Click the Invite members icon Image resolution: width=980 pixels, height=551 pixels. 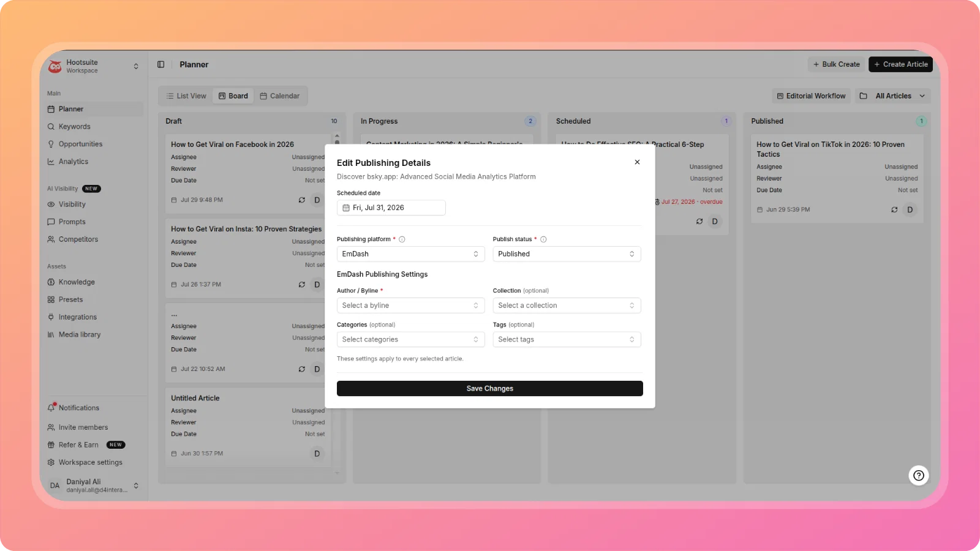click(51, 427)
